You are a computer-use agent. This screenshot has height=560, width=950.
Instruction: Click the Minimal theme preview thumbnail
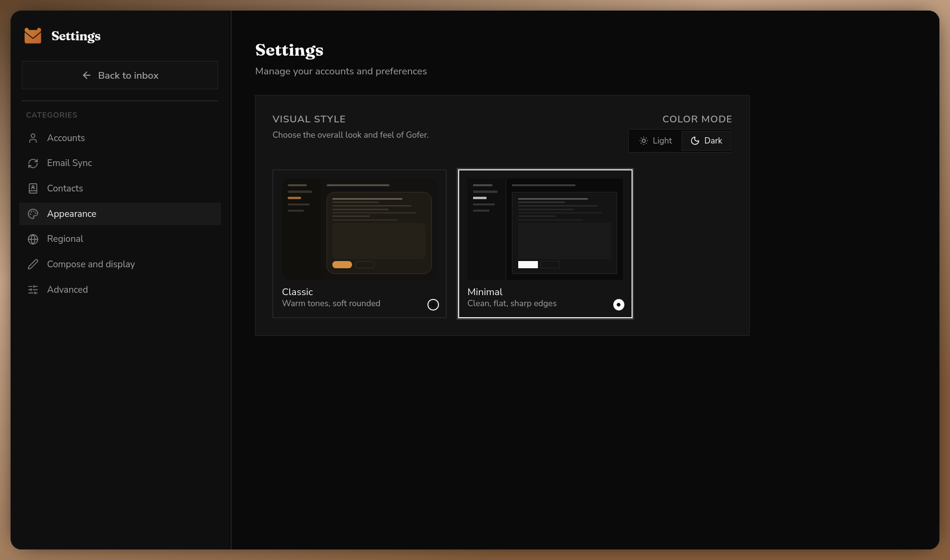point(545,229)
